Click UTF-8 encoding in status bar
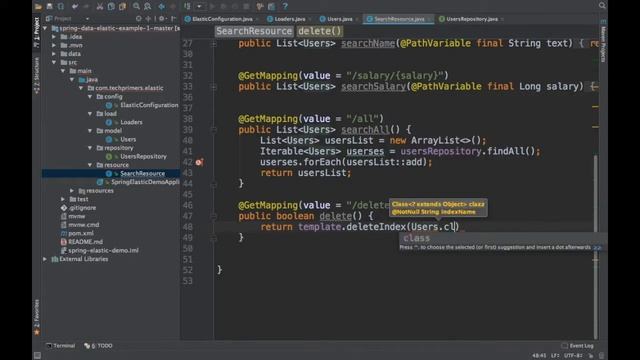This screenshot has height=360, width=640. [573, 356]
